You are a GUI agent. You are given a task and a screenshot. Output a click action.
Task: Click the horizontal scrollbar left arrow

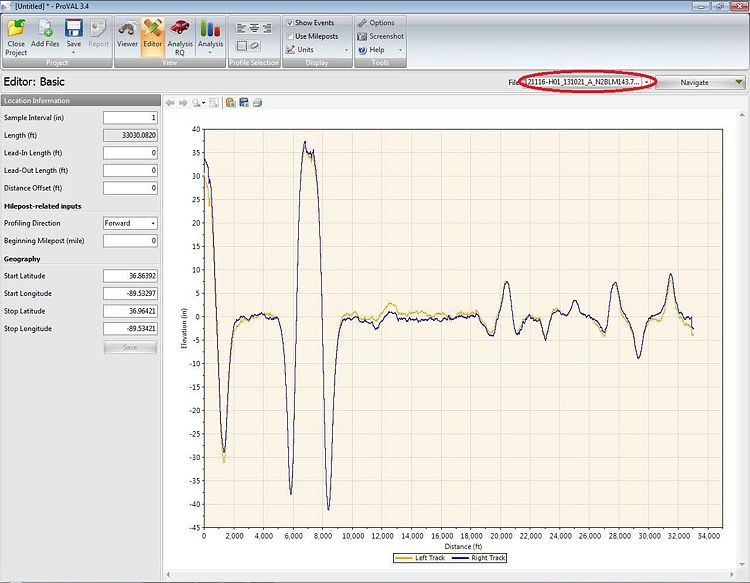tap(168, 574)
